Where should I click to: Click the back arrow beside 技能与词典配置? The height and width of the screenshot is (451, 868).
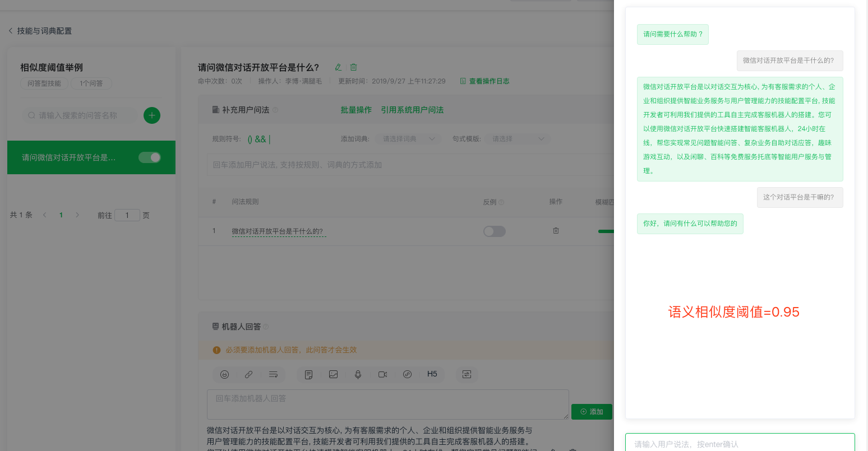pos(11,31)
